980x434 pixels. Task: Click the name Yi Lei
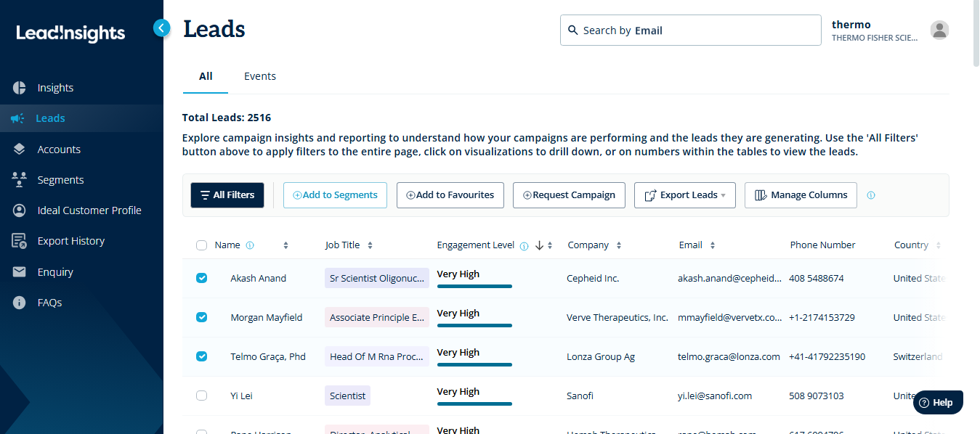click(241, 396)
